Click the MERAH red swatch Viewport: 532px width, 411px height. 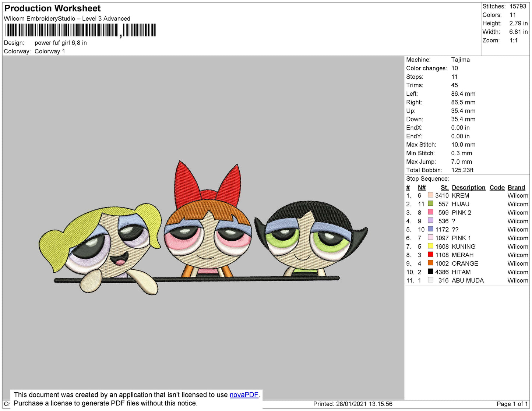[430, 254]
